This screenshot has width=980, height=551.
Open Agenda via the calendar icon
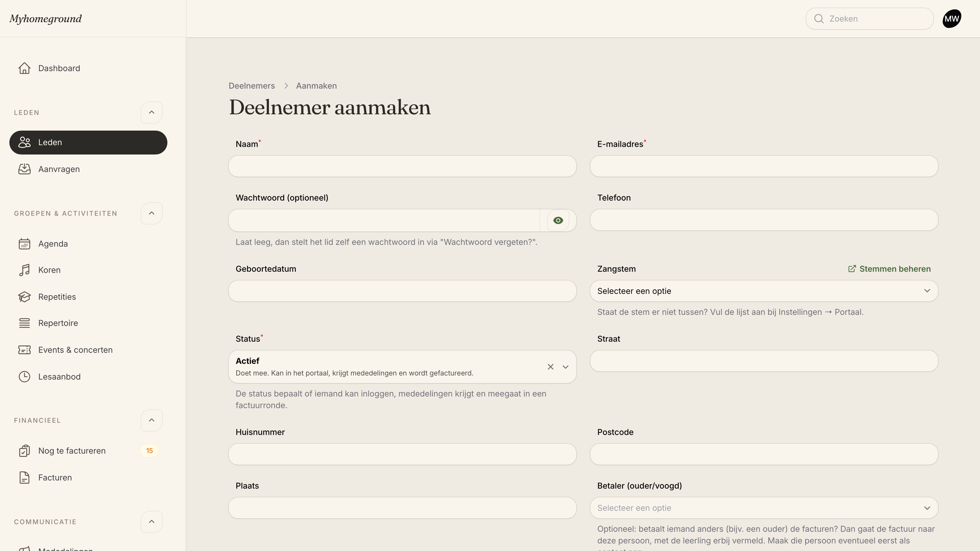coord(24,244)
